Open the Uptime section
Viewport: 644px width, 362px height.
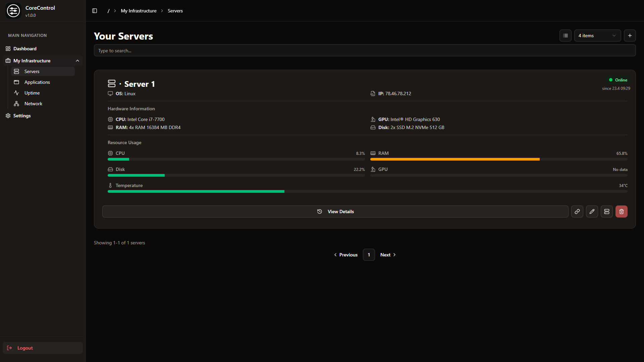(32, 93)
